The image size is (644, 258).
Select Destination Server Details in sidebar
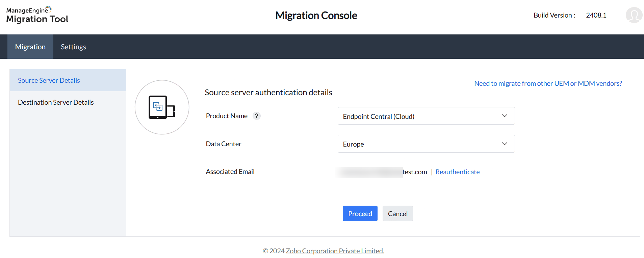pos(56,102)
